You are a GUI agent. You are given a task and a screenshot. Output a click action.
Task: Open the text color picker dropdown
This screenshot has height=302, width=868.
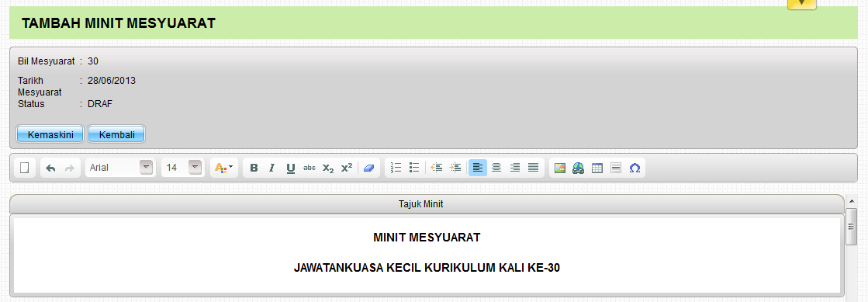[223, 168]
